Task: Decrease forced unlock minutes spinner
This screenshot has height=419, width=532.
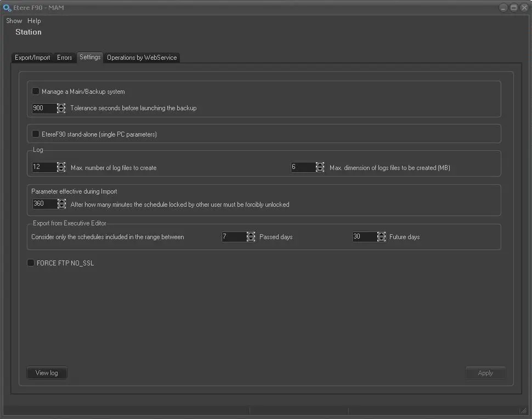Action: pyautogui.click(x=61, y=207)
